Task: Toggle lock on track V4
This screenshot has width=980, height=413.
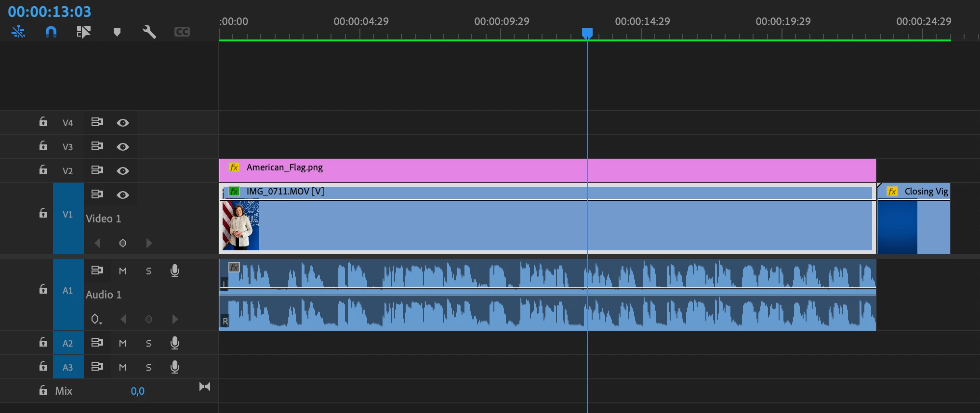Action: coord(43,122)
